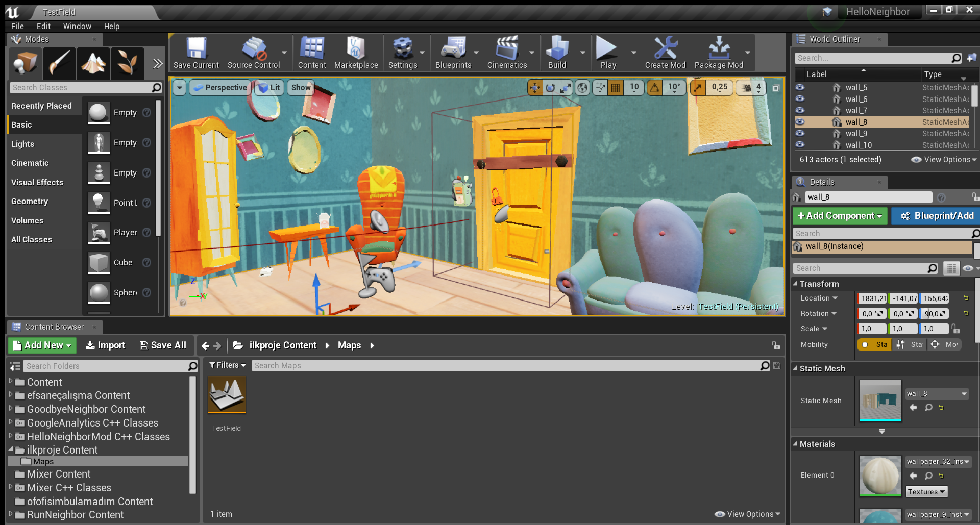Screen dimensions: 980x525
Task: Open Perspective view mode dropdown
Action: click(220, 88)
